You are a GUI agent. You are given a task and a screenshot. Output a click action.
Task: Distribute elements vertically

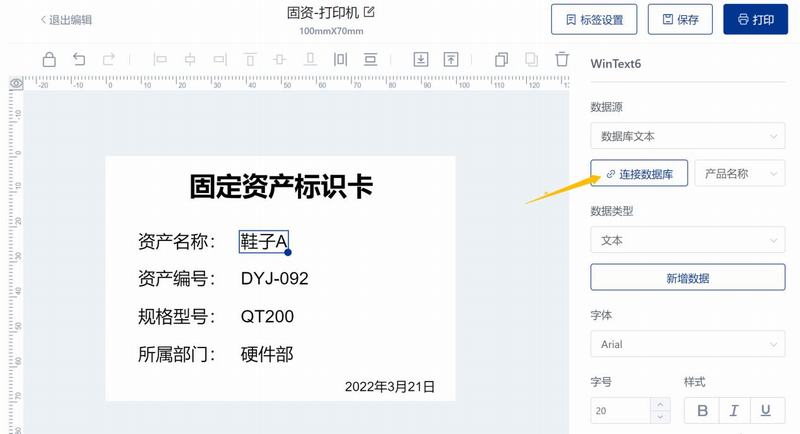pos(370,60)
